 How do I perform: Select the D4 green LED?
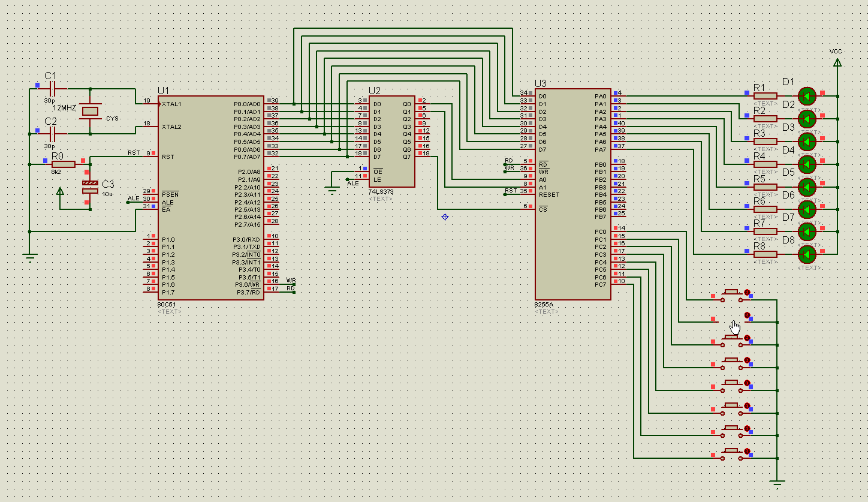[807, 164]
